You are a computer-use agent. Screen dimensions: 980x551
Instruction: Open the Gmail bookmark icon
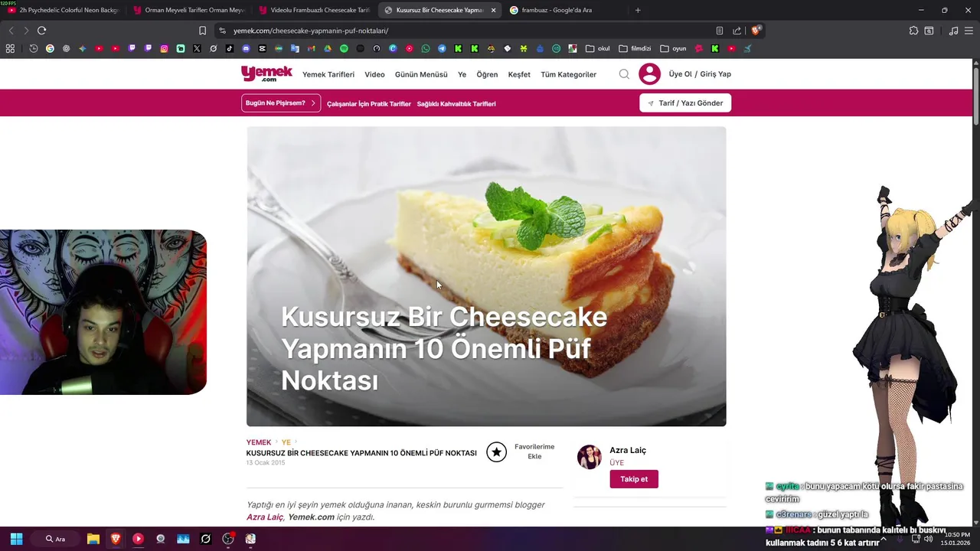[311, 48]
